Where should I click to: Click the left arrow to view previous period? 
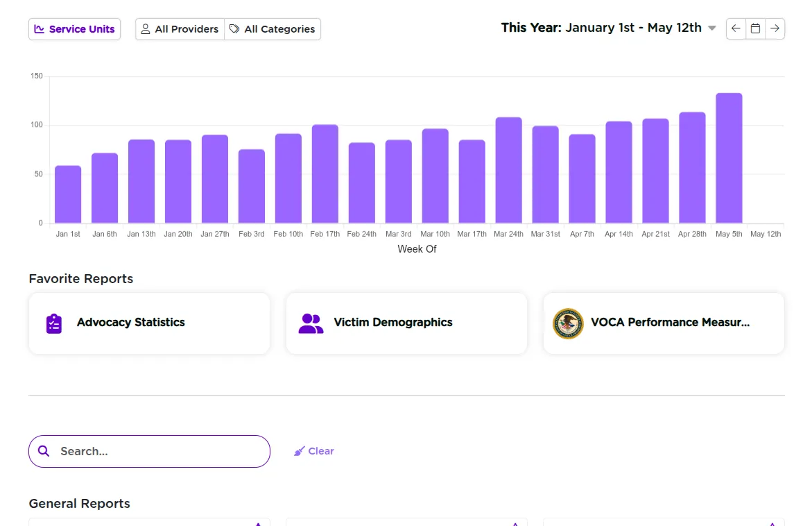[x=736, y=28]
